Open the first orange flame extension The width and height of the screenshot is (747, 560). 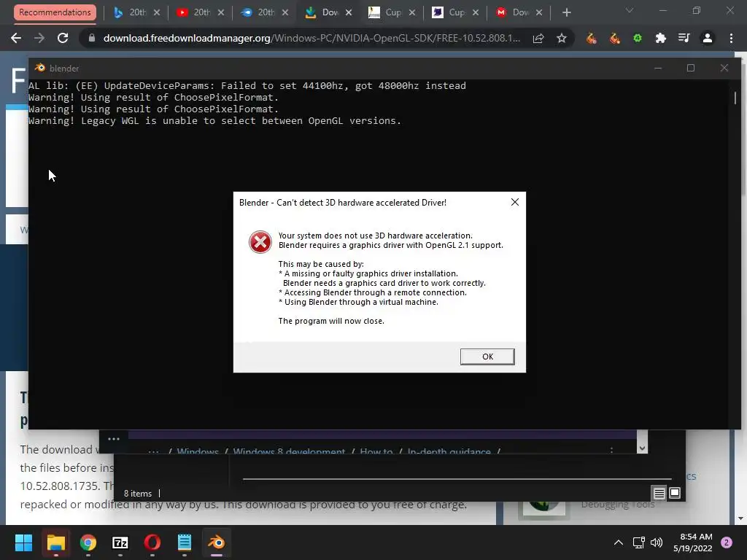(591, 38)
